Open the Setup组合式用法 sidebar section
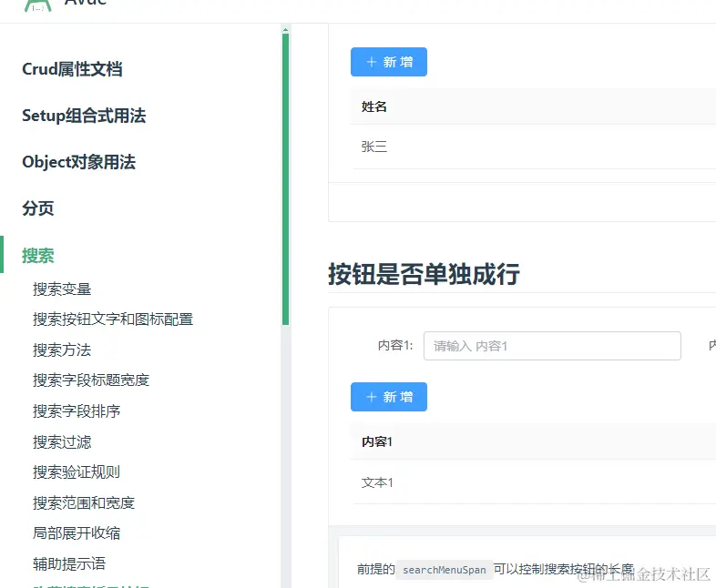 click(x=84, y=116)
